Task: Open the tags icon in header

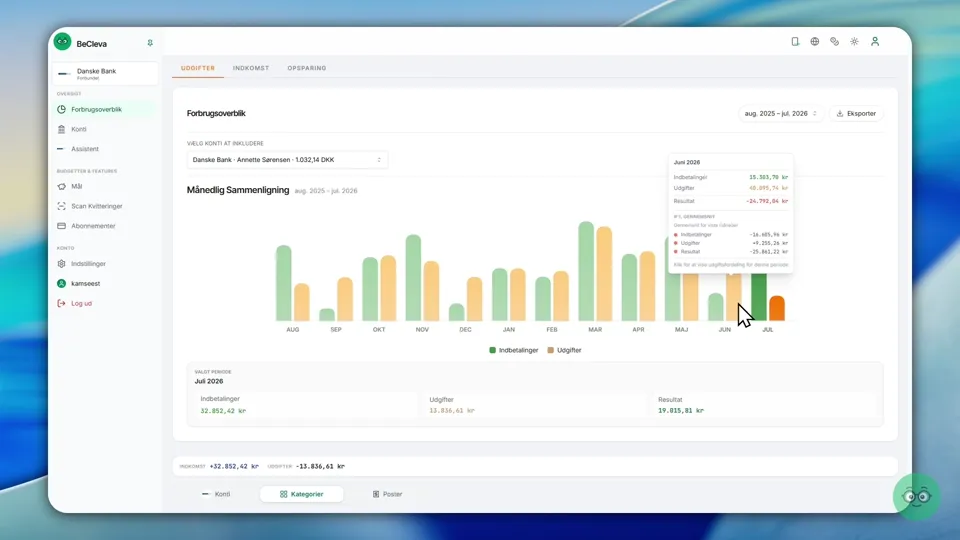Action: pos(834,42)
